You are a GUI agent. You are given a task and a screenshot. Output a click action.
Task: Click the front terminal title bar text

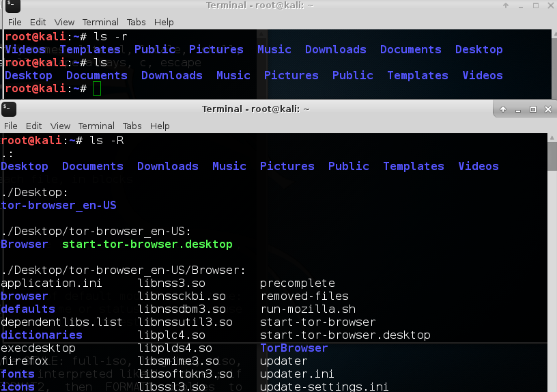(256, 109)
